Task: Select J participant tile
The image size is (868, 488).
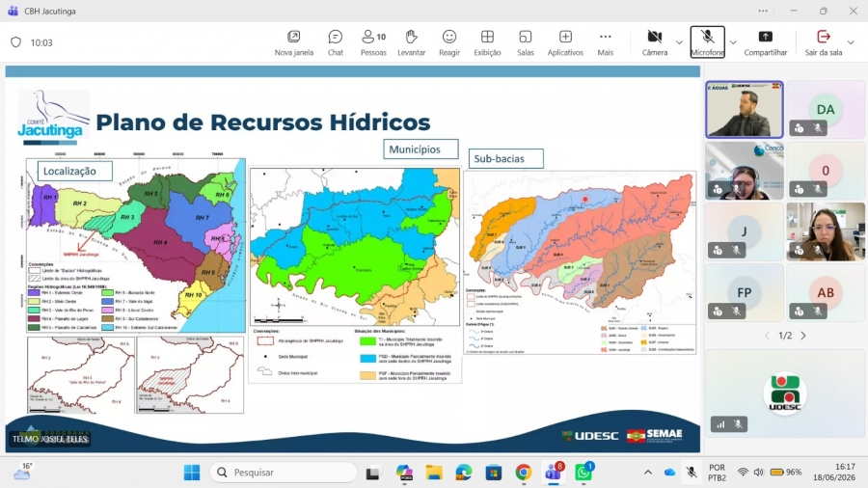Action: (745, 231)
